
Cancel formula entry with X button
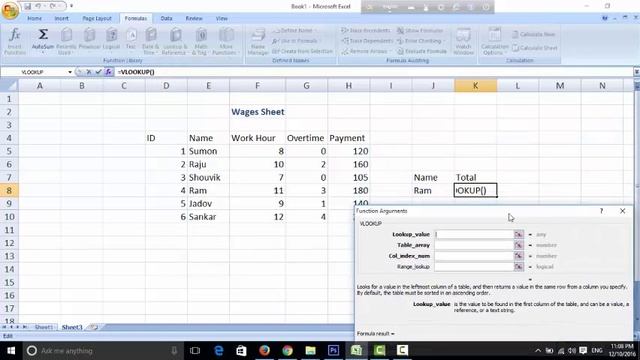pos(89,72)
